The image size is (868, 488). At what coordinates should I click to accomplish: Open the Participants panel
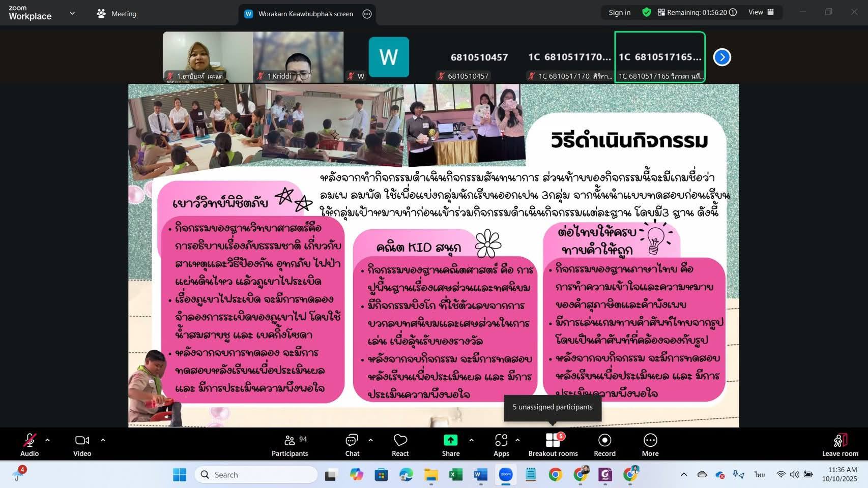(290, 445)
